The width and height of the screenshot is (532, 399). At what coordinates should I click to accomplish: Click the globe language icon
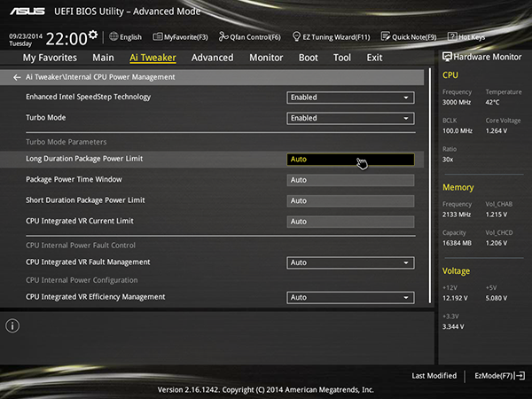(x=113, y=36)
